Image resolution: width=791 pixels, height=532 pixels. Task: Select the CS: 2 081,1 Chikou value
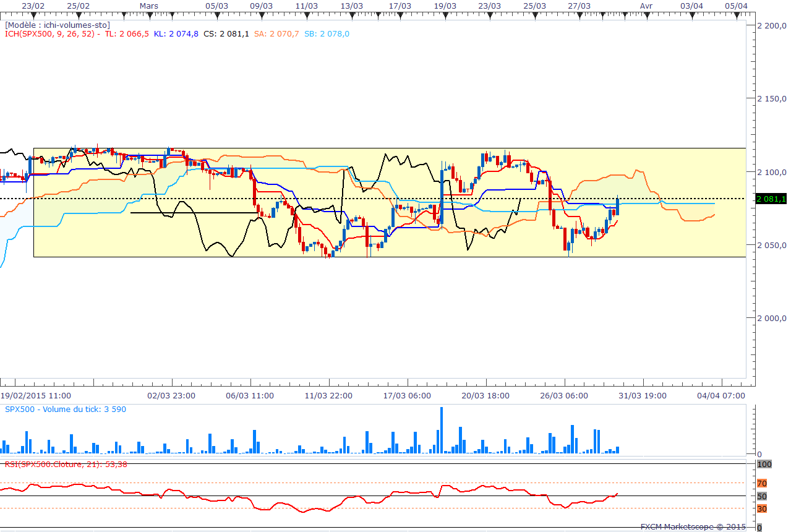(226, 33)
